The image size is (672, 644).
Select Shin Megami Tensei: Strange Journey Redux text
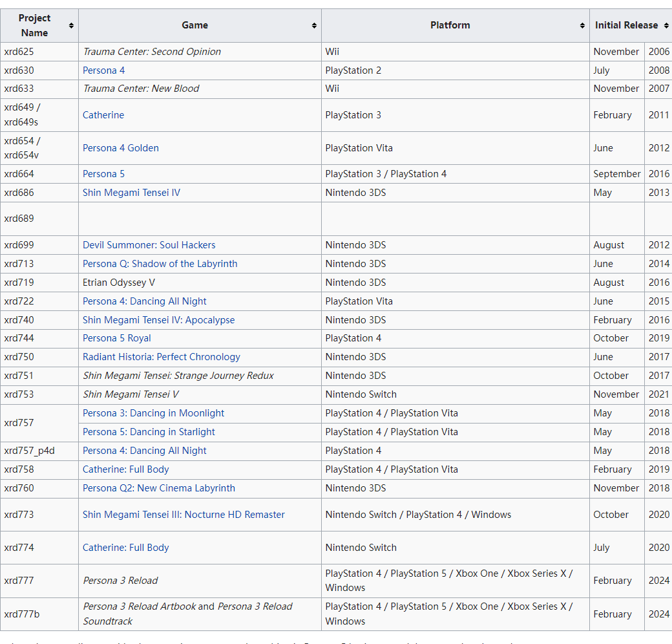(178, 376)
